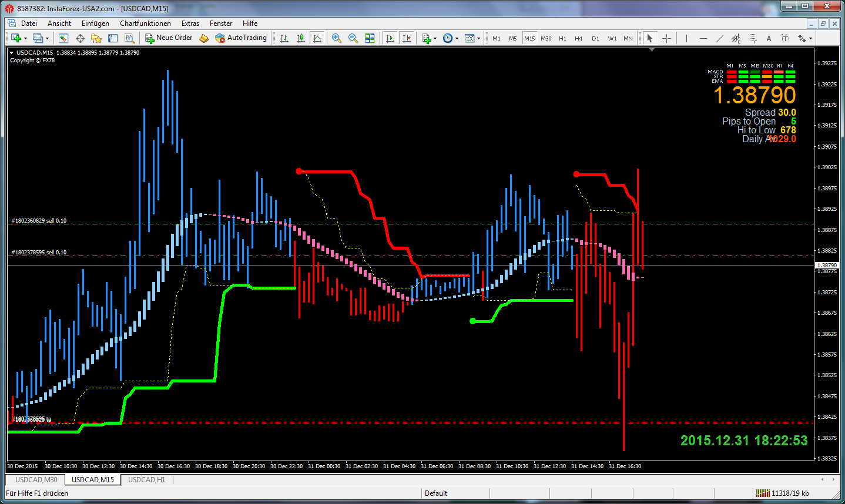Image resolution: width=845 pixels, height=504 pixels.
Task: Switch timeframe to D1
Action: pos(595,38)
